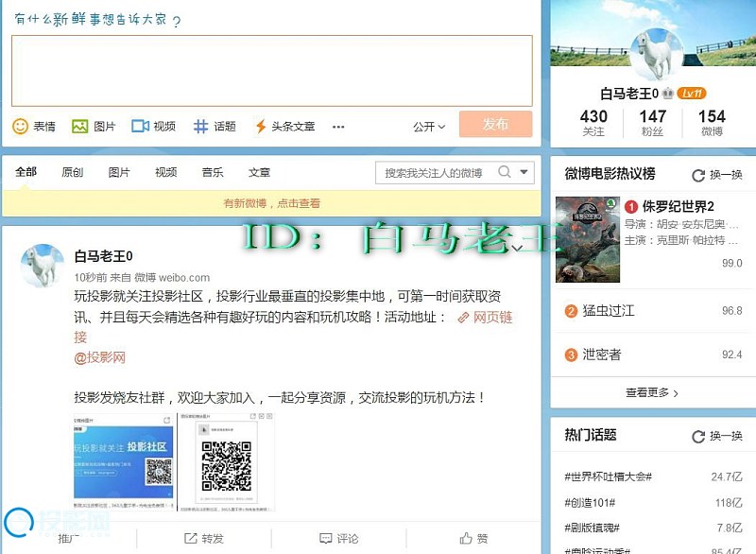Open 白马老王0 post author name

[x=104, y=256]
